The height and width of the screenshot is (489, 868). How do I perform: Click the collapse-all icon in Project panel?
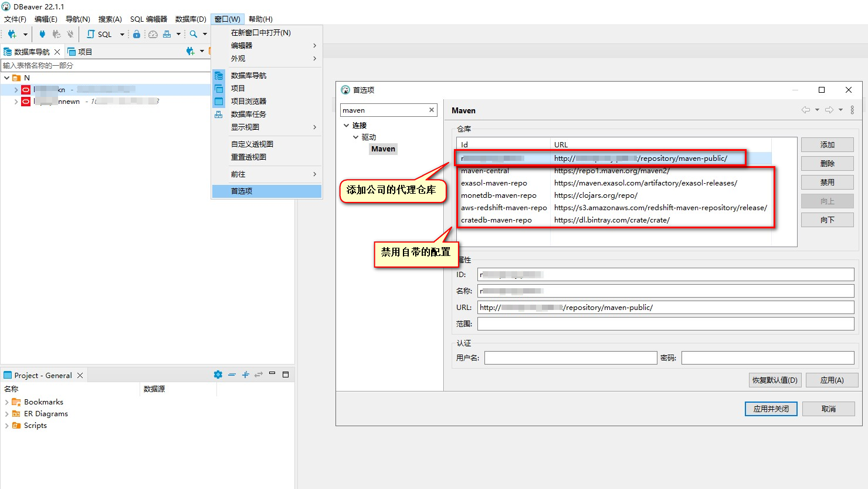(x=232, y=375)
